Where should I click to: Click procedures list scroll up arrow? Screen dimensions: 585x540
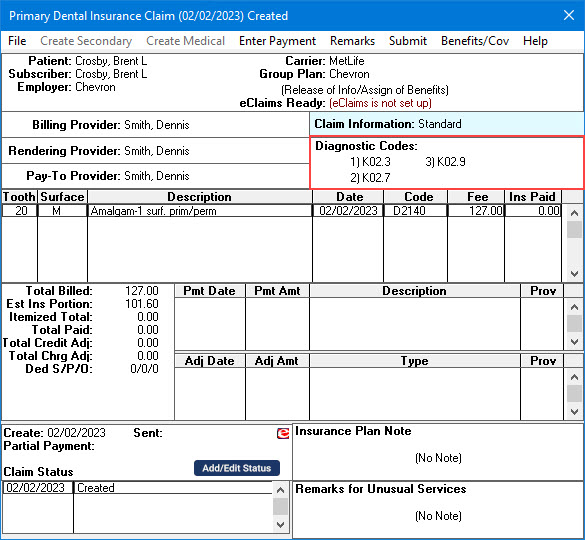coord(574,213)
